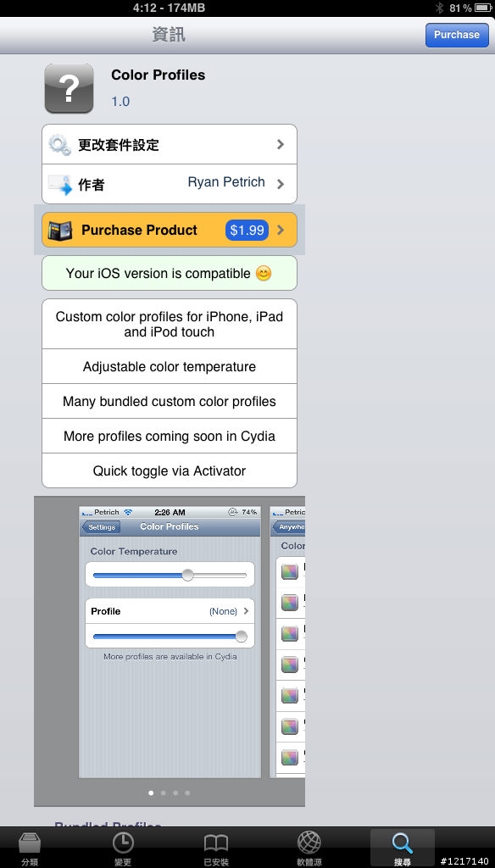Screen dimensions: 495x868
Task: Click the Bluetooth icon in status bar
Action: pyautogui.click(x=440, y=8)
